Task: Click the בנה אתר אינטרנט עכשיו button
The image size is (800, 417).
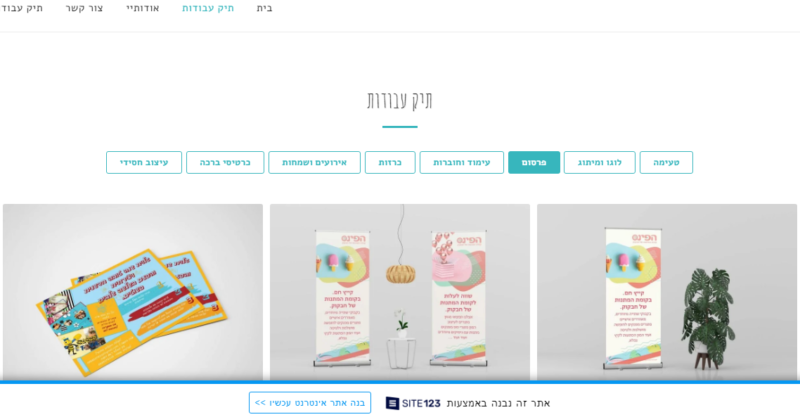Action: pyautogui.click(x=310, y=403)
